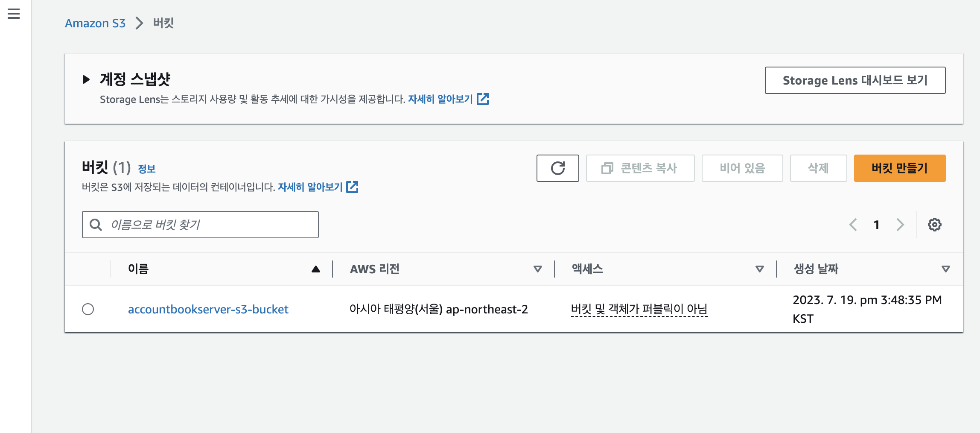The width and height of the screenshot is (980, 433).
Task: Click external link icon next to bucket 자세히 알아보기
Action: click(x=352, y=187)
